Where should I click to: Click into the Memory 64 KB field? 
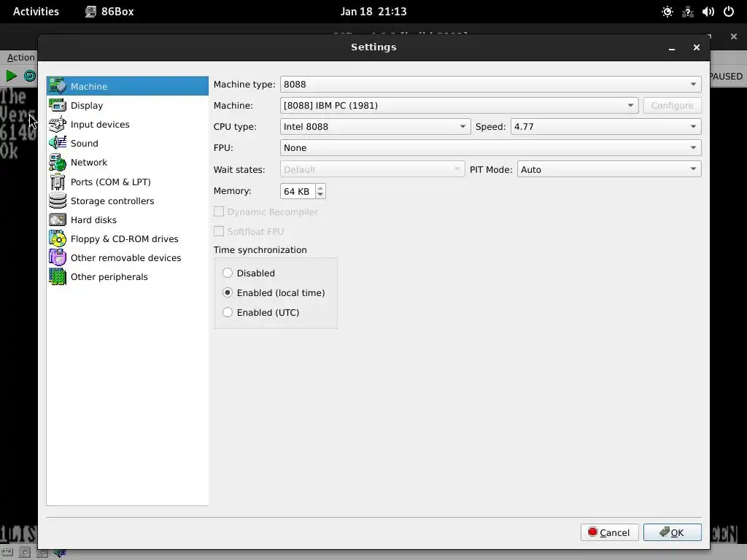click(x=298, y=191)
